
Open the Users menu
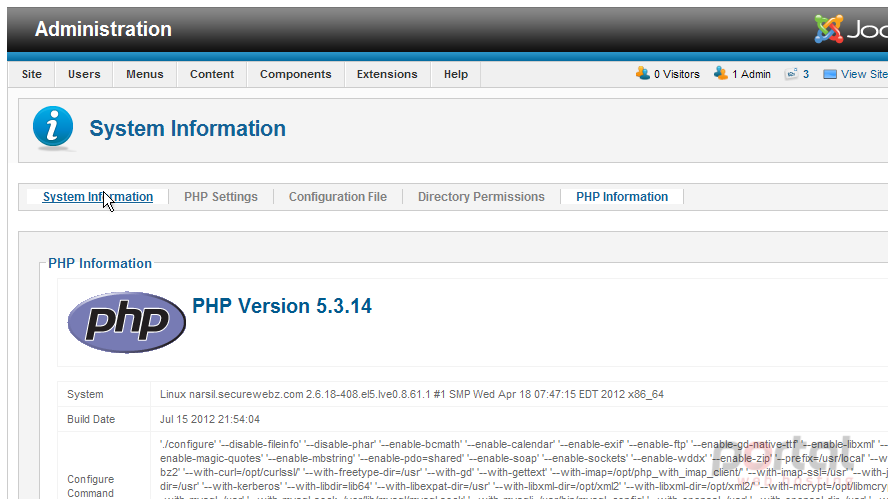tap(84, 74)
